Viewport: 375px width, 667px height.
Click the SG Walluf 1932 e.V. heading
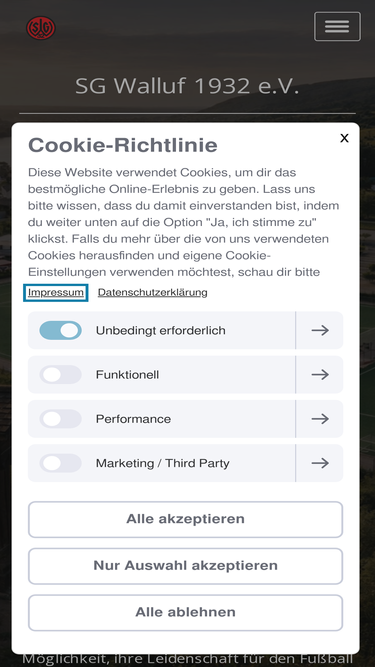188,86
